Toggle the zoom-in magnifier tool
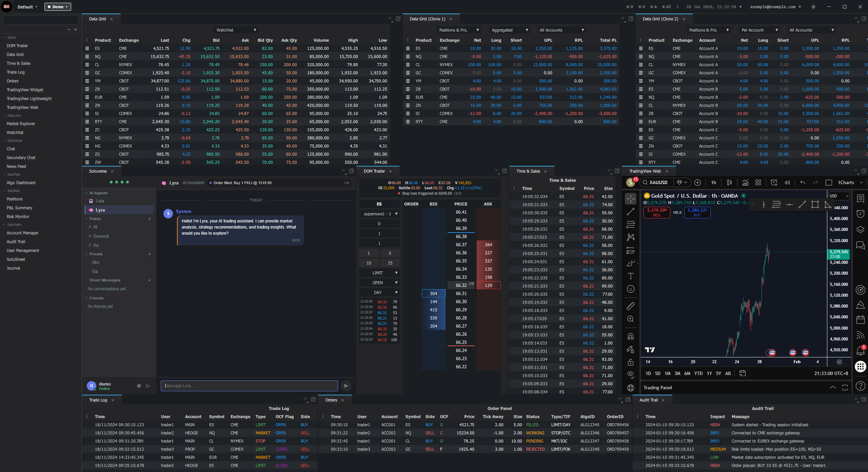The image size is (868, 472). [x=631, y=319]
